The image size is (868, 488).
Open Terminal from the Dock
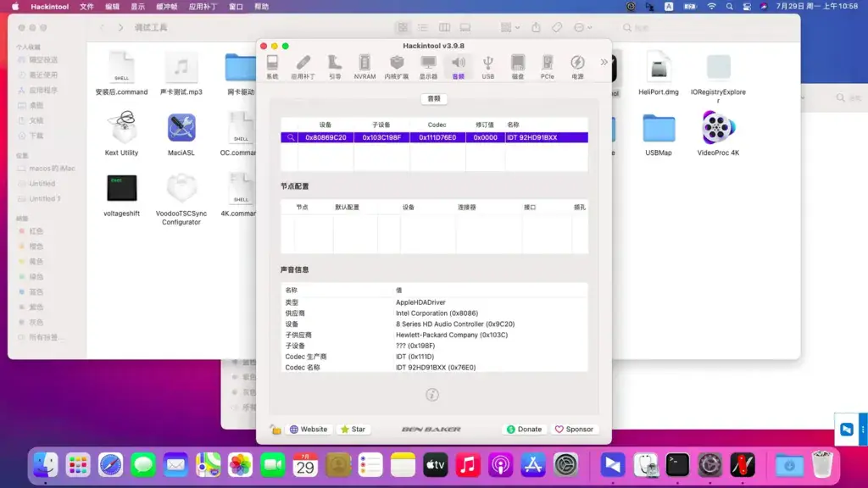click(677, 465)
